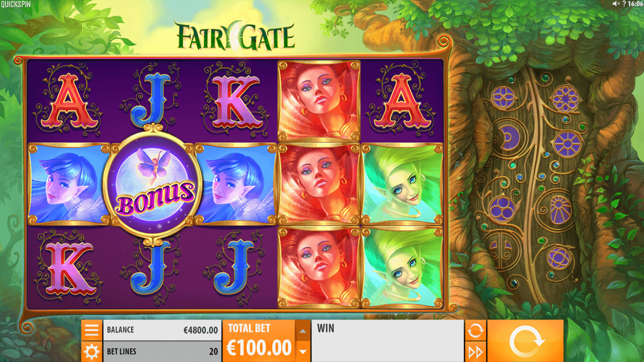
Task: Select the Total Bet €100.00 field
Action: coord(259,341)
